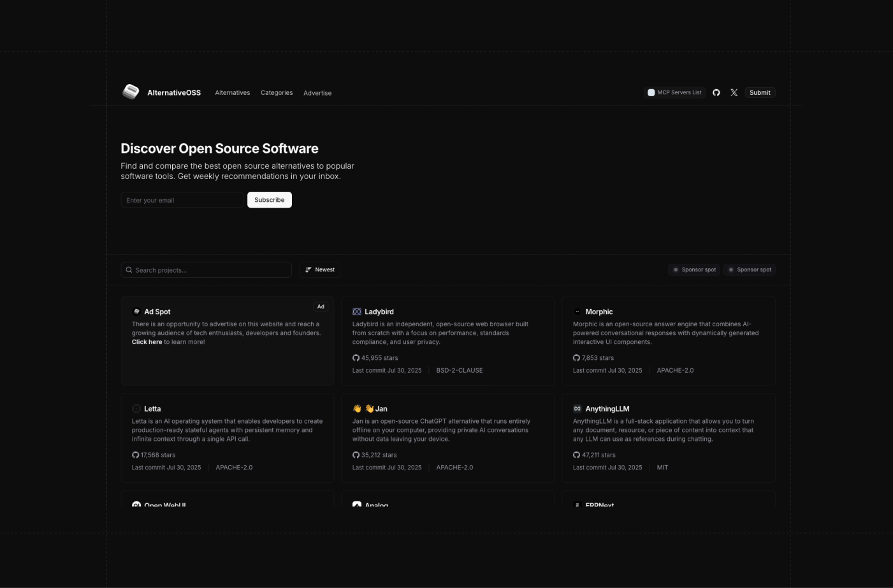Click the Subscribe button
893x588 pixels.
270,200
